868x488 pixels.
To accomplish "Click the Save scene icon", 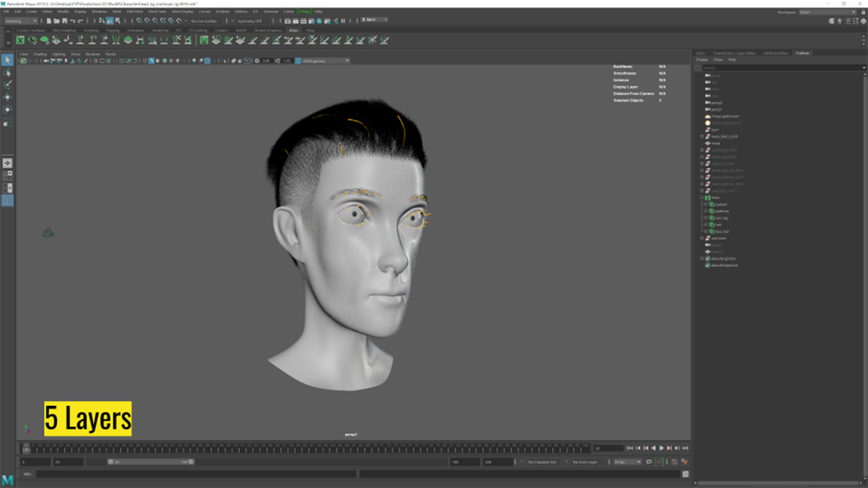I will (x=63, y=21).
